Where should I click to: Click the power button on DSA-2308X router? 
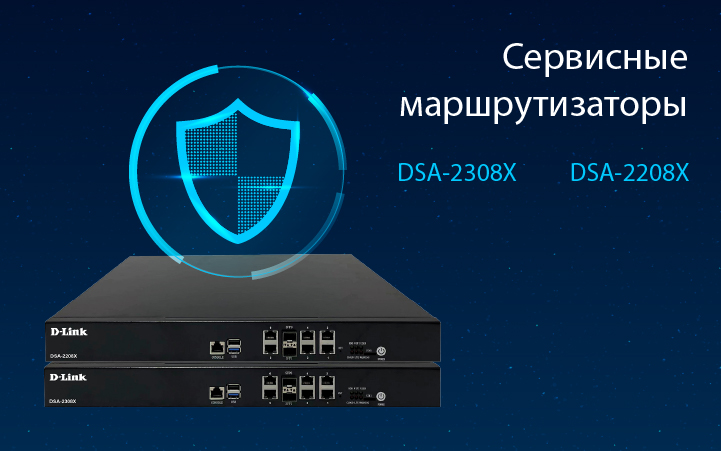381,396
